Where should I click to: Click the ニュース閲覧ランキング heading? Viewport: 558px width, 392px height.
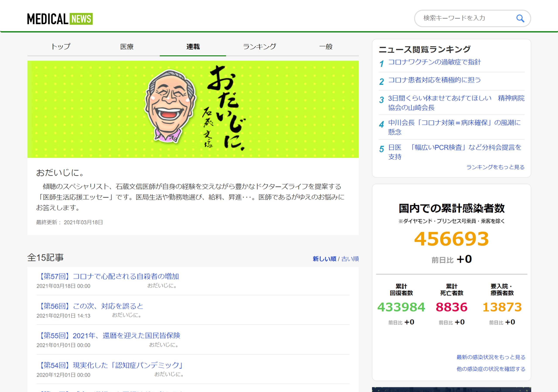[x=425, y=49]
